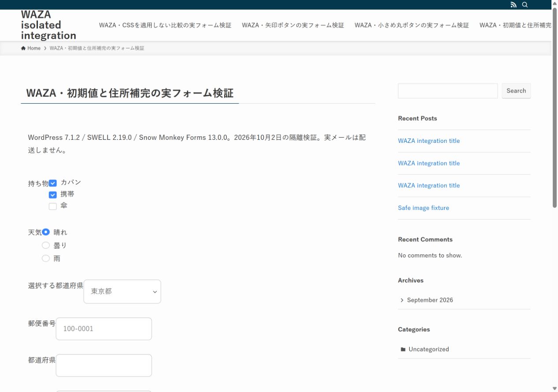Open the Uncategorized category link

tap(429, 349)
